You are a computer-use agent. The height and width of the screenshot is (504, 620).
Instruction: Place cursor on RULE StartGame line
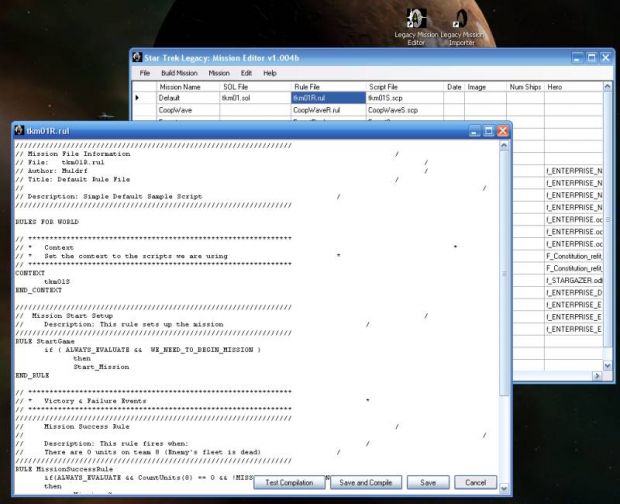(x=45, y=341)
